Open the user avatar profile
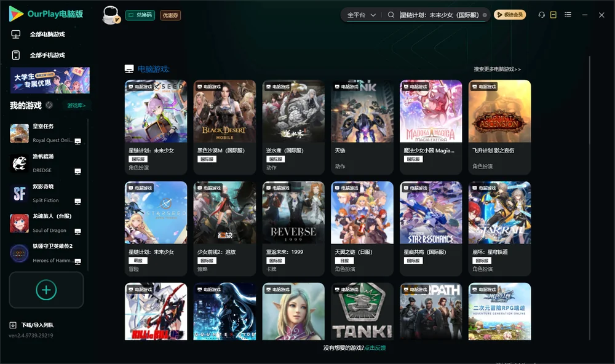This screenshot has height=364, width=615. coord(111,15)
